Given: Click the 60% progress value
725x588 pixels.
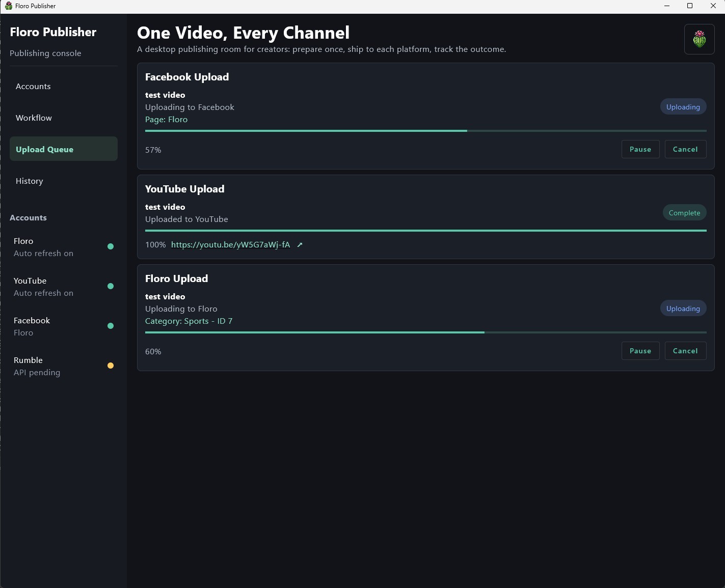Looking at the screenshot, I should (x=153, y=352).
